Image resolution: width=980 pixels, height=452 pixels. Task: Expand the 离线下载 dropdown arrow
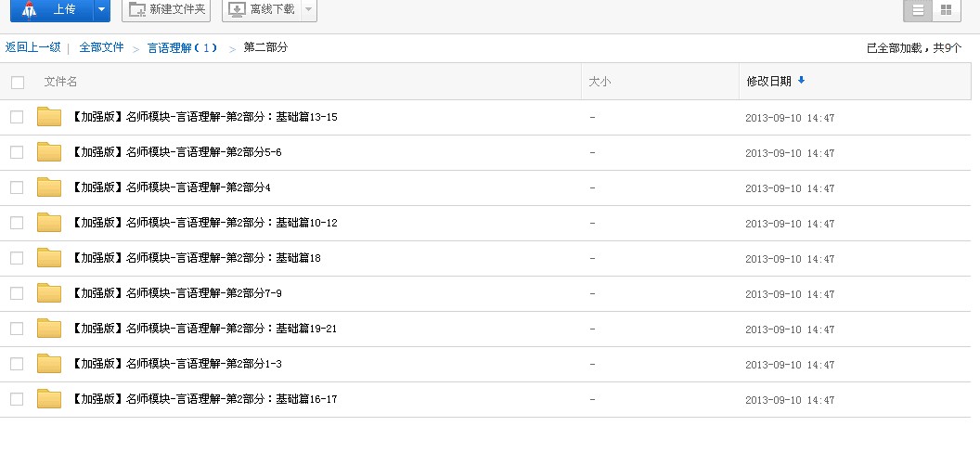pyautogui.click(x=308, y=10)
